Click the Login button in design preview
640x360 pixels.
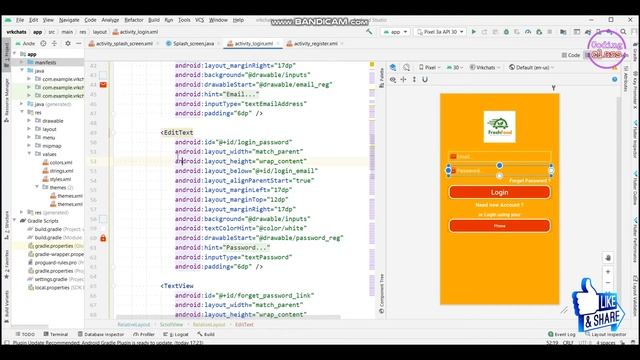coord(500,192)
